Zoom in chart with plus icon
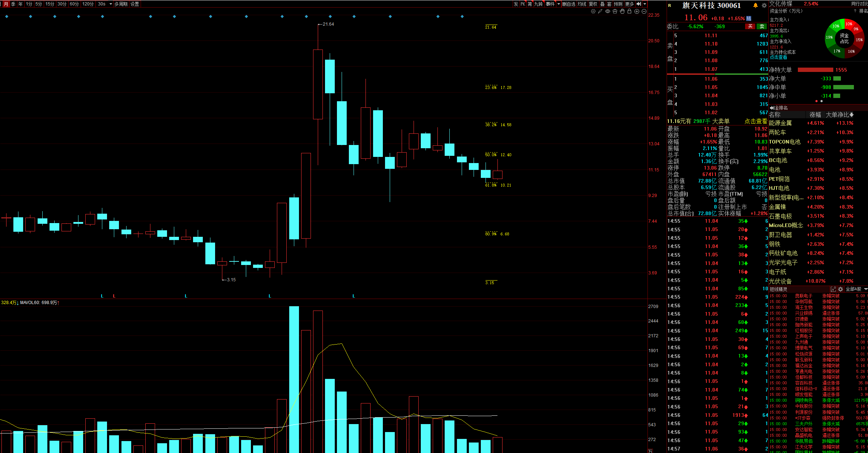 637,12
